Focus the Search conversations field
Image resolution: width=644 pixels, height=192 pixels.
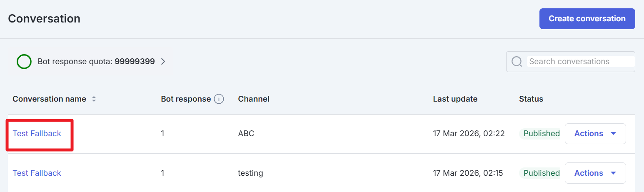click(580, 62)
